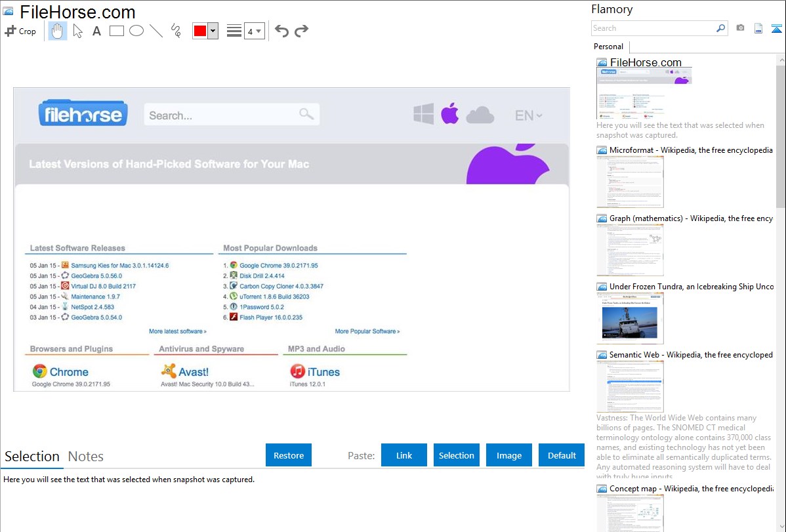Click the Image paste button
The width and height of the screenshot is (786, 532).
tap(508, 455)
